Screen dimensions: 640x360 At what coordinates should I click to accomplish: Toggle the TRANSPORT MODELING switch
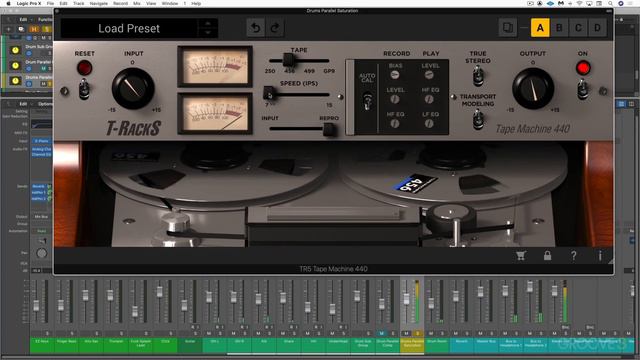478,120
